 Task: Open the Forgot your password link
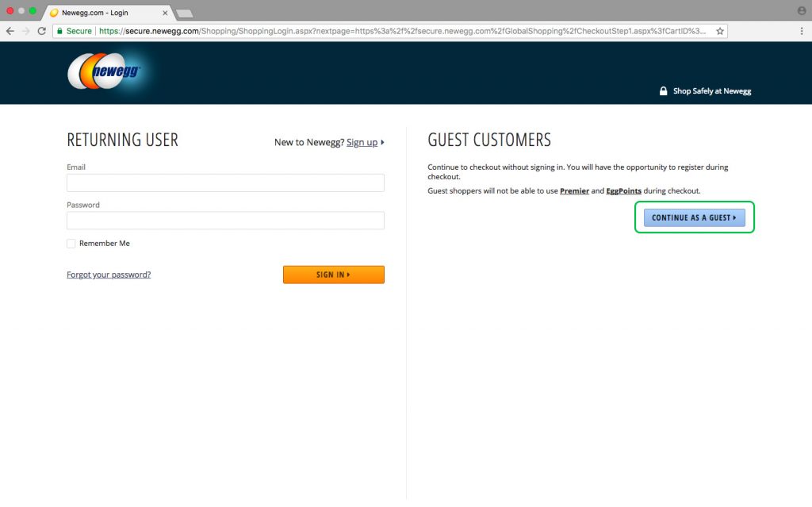click(x=108, y=275)
